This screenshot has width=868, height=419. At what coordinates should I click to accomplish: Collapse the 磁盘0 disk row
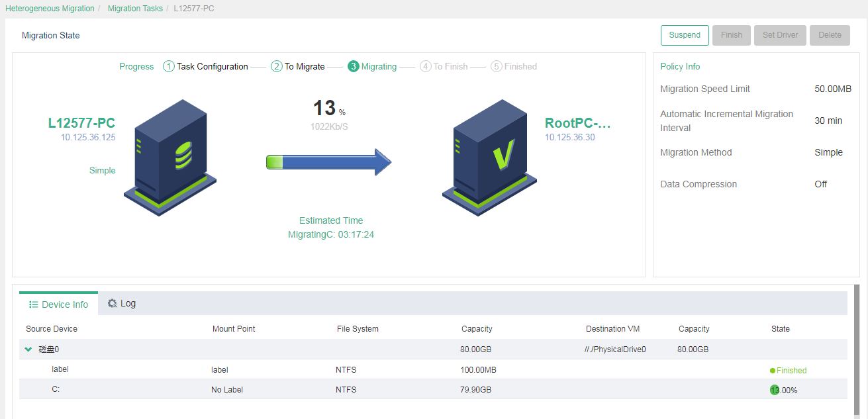pyautogui.click(x=28, y=349)
